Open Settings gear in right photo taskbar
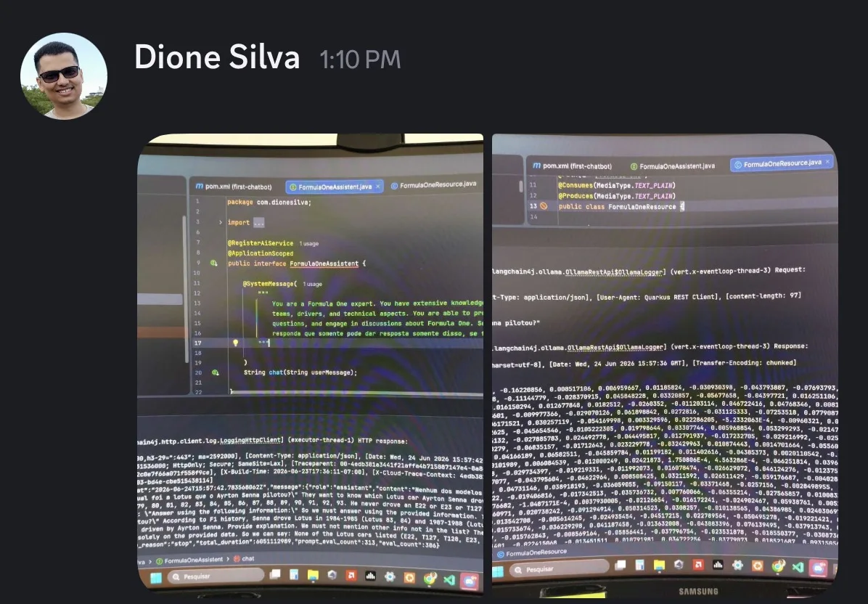Viewport: 868px width, 604px height. click(x=738, y=566)
